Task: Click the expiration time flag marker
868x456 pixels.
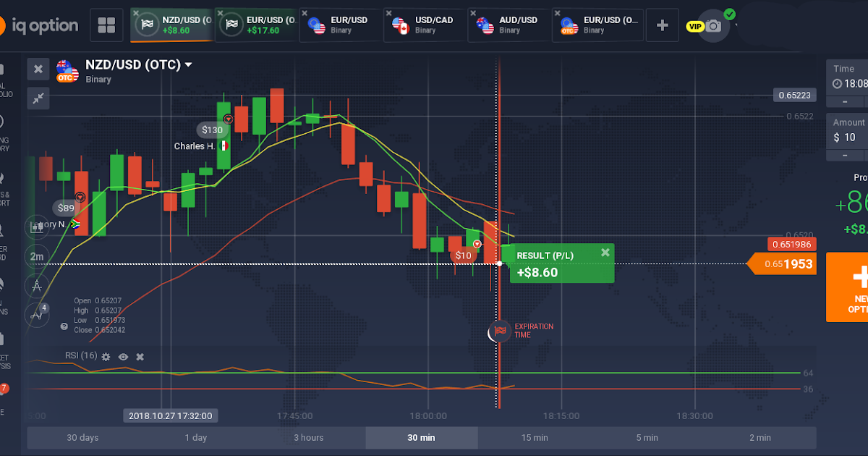Action: (498, 332)
